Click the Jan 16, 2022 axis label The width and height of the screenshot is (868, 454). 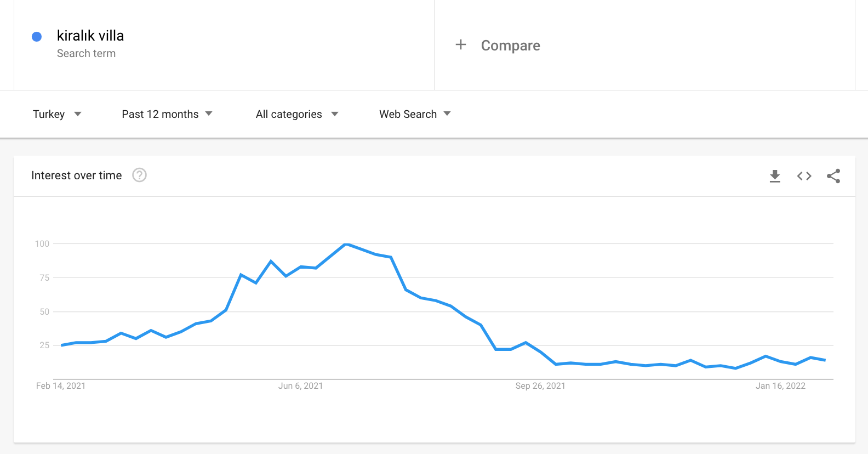[780, 386]
